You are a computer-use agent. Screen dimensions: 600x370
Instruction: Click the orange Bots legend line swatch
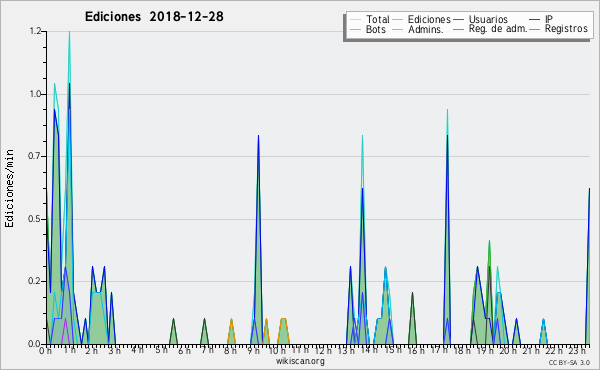pyautogui.click(x=355, y=29)
